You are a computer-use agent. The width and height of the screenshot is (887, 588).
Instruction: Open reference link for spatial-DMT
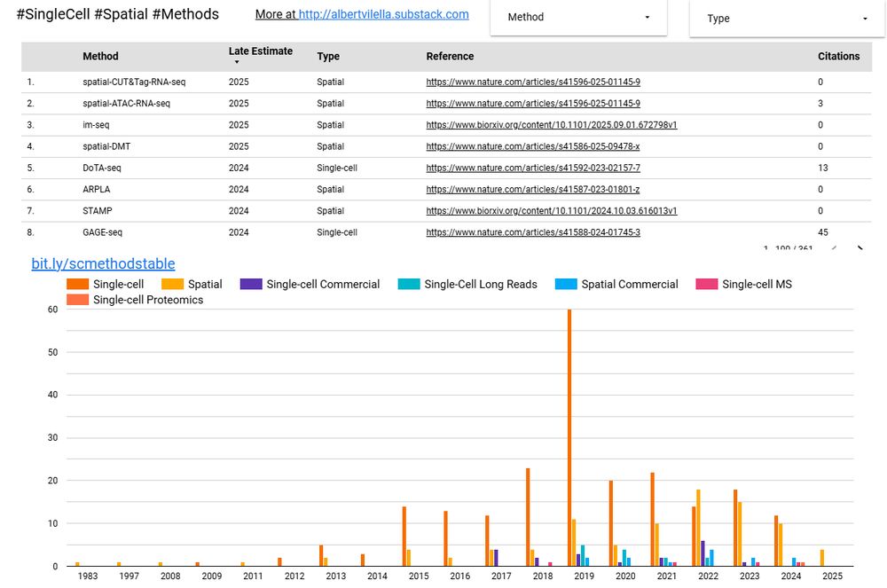[x=533, y=146]
